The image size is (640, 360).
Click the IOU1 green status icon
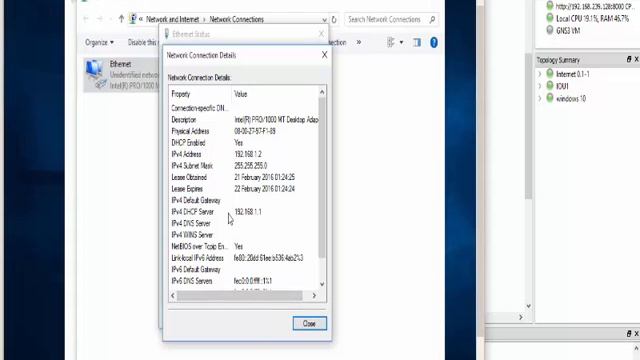coord(550,86)
